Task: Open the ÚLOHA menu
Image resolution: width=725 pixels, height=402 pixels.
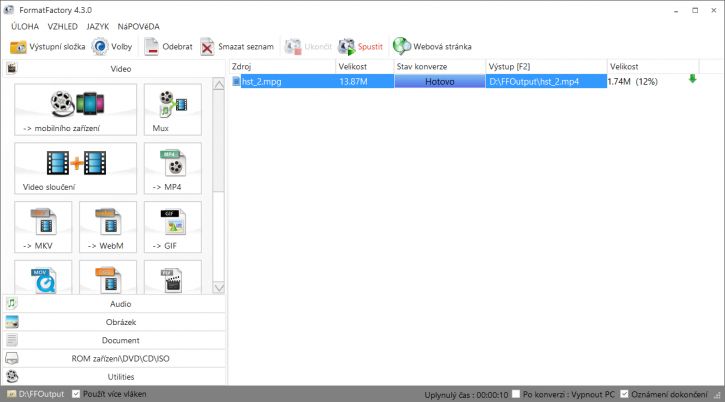Action: (25, 26)
